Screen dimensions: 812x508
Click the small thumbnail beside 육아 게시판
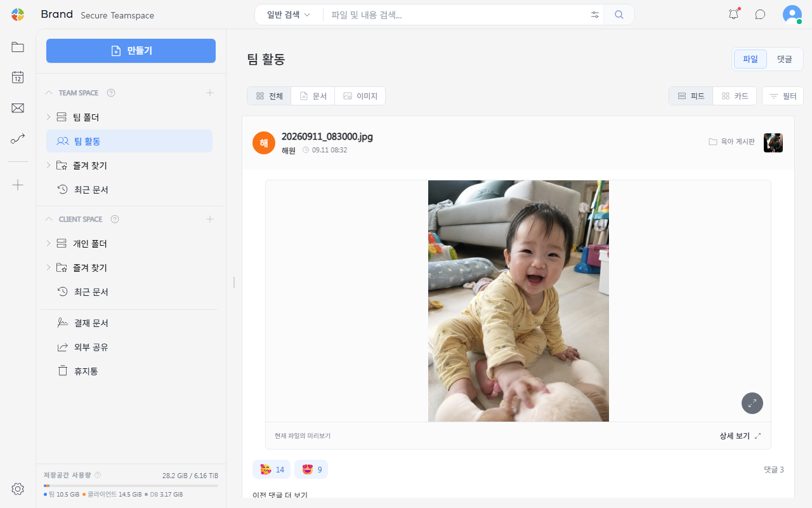tap(773, 143)
